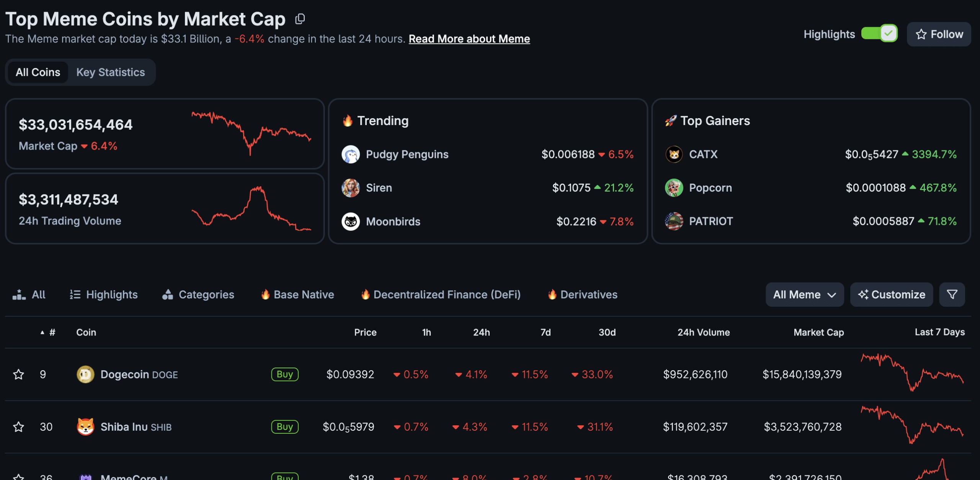The height and width of the screenshot is (480, 980).
Task: Open CATX from Top Gainers
Action: point(703,154)
